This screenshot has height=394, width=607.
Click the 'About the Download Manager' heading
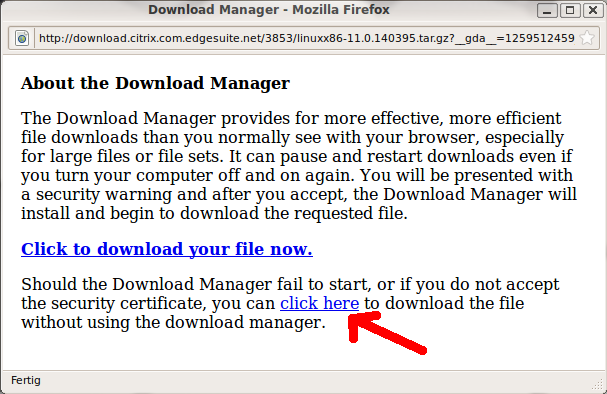(x=155, y=83)
